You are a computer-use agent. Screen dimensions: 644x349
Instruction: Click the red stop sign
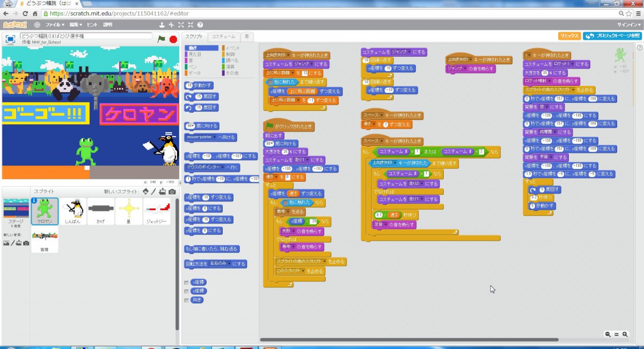click(x=173, y=39)
